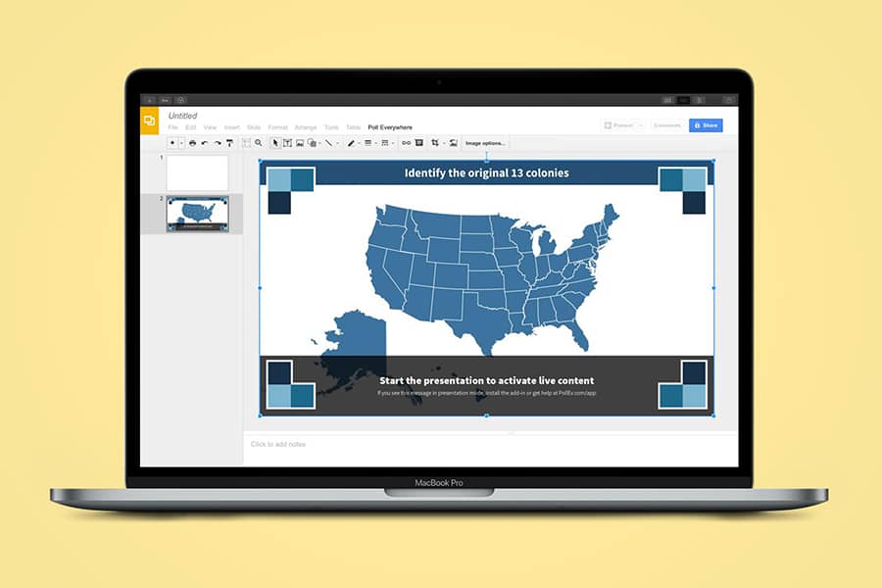
Task: Open the line weight dropdown
Action: point(370,143)
